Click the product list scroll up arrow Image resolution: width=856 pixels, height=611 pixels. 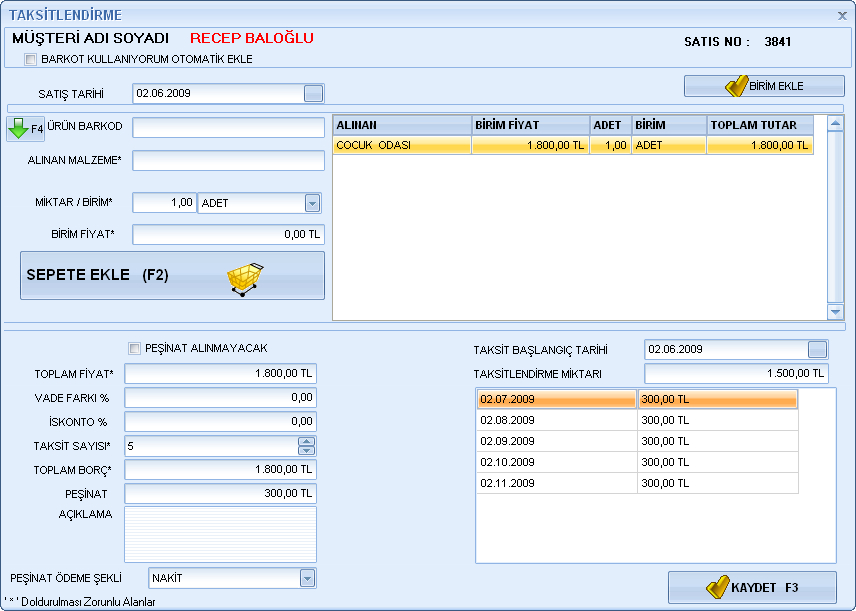click(x=835, y=123)
